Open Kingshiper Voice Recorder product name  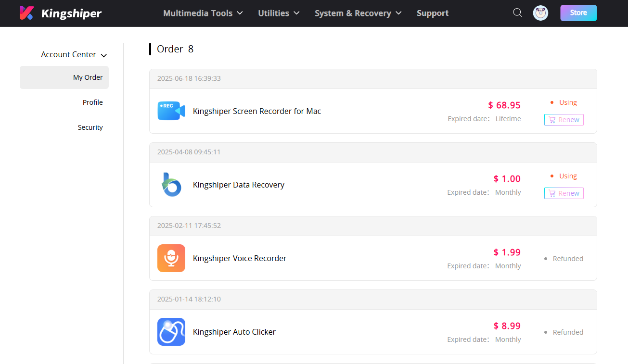click(239, 258)
